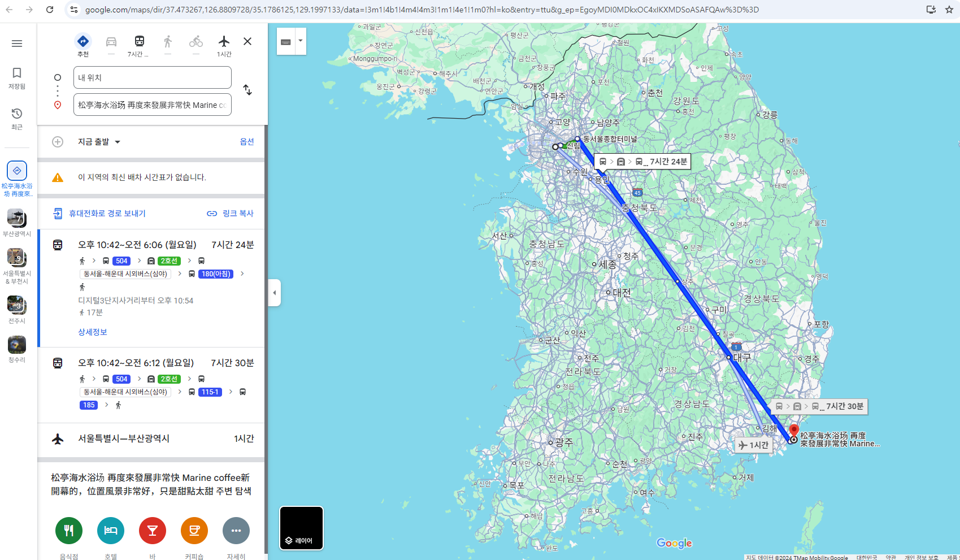Click the 2호선 subway badge in second route
960x560 pixels.
click(169, 379)
